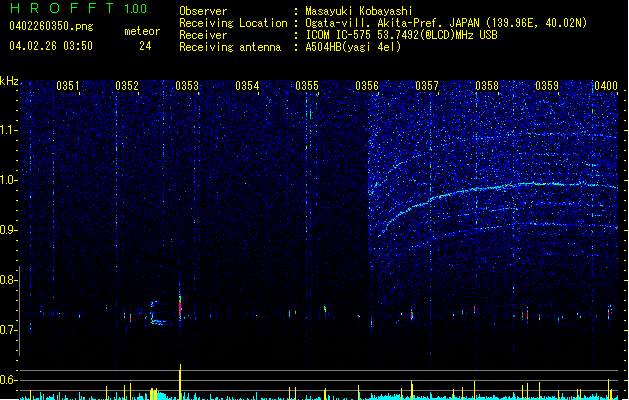Click the 0357 time marker
The width and height of the screenshot is (629, 400).
click(x=427, y=86)
